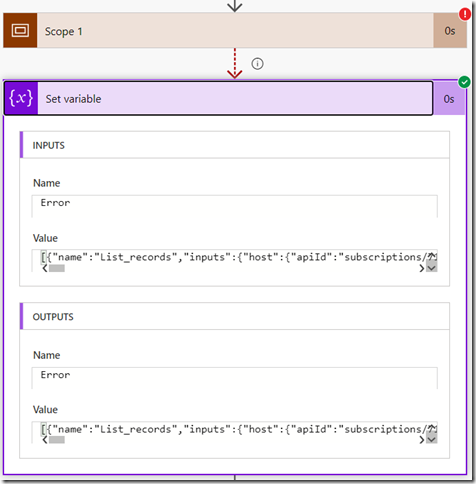The width and height of the screenshot is (476, 484).
Task: Click the Inputs Name field showing Error
Action: tap(235, 206)
